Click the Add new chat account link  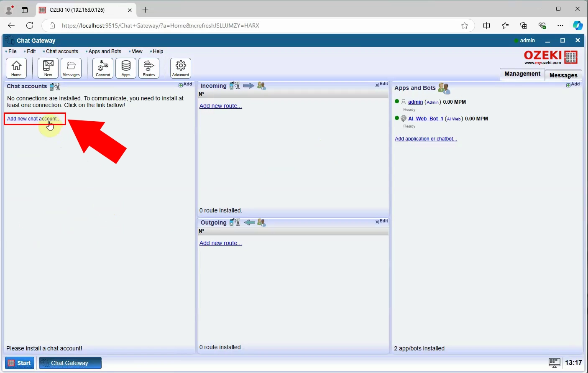pos(34,119)
